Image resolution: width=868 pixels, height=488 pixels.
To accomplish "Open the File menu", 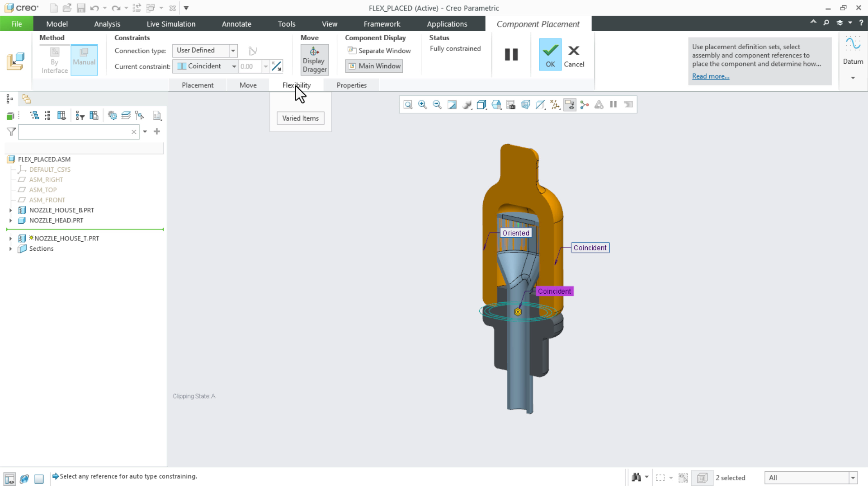I will [17, 24].
